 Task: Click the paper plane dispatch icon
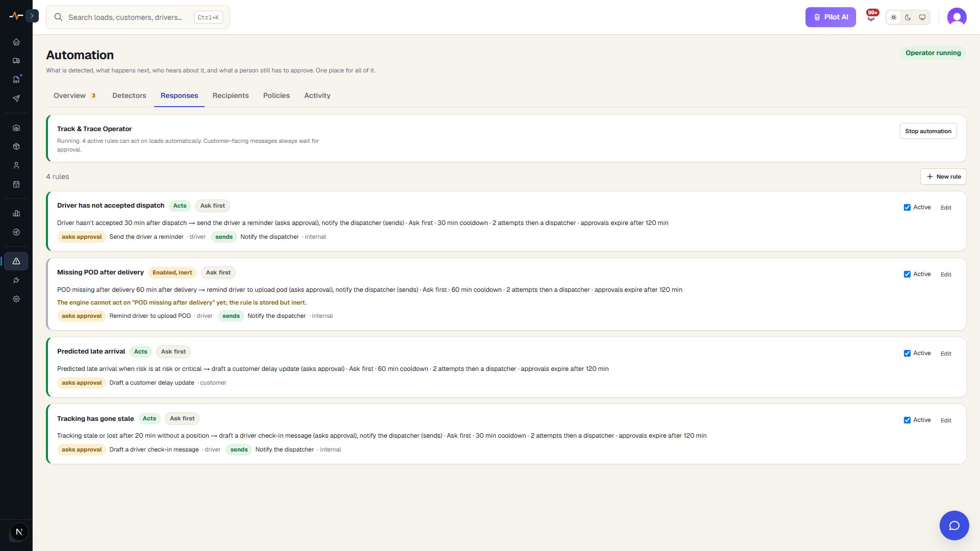[16, 98]
